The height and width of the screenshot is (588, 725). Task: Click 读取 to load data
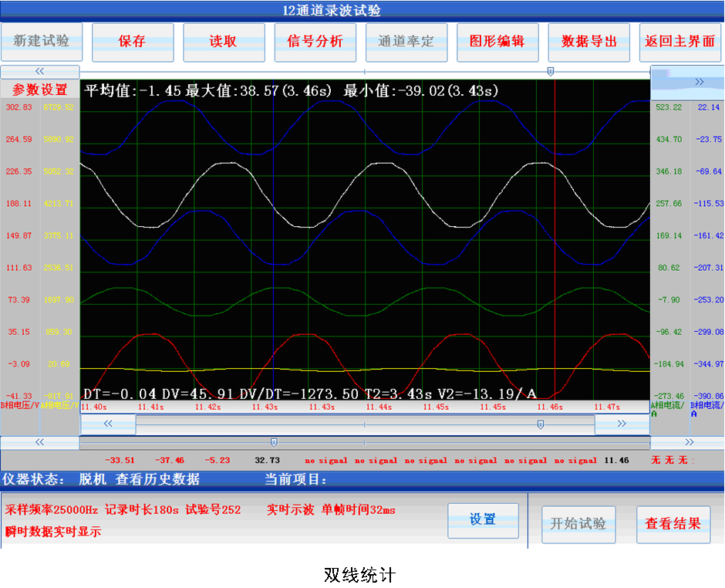[223, 42]
